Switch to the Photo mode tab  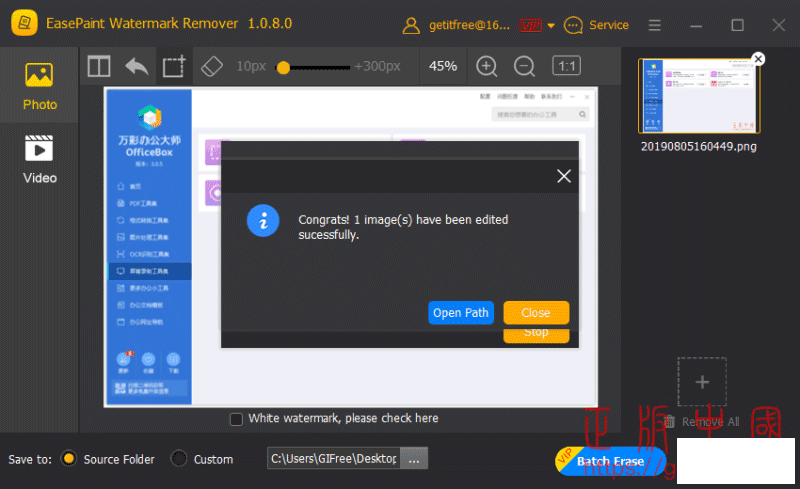pos(39,86)
